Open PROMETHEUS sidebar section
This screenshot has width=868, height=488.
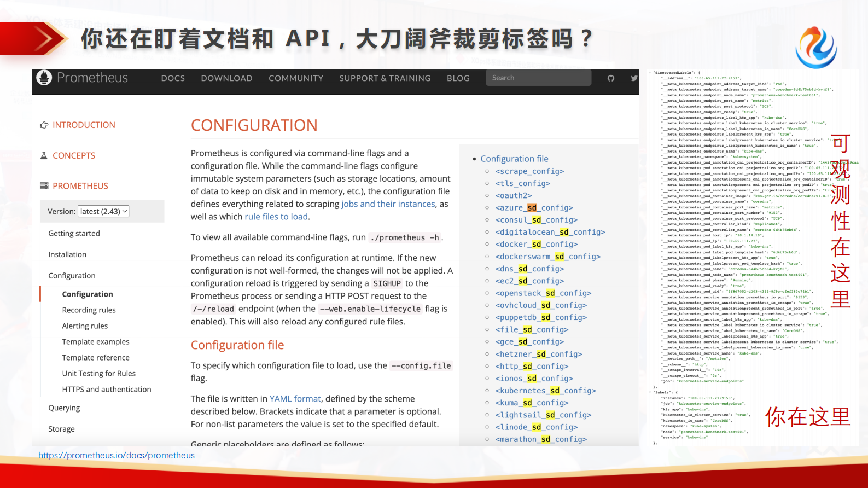tap(80, 186)
